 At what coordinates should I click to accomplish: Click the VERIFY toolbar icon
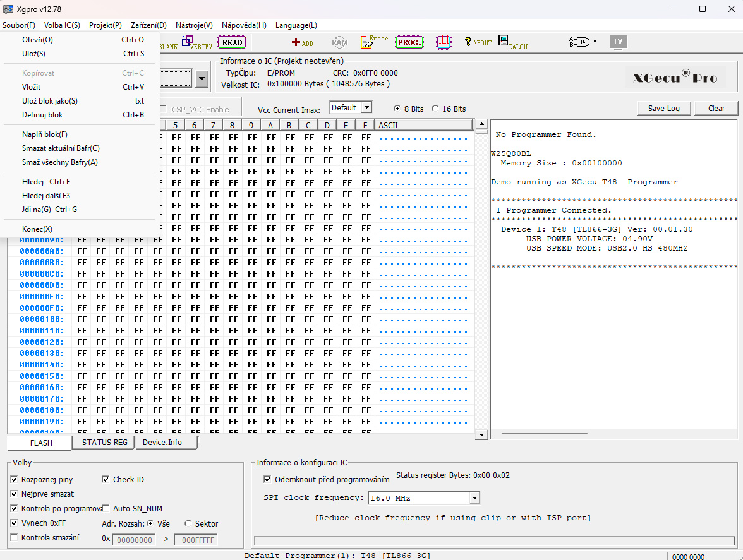pyautogui.click(x=197, y=42)
